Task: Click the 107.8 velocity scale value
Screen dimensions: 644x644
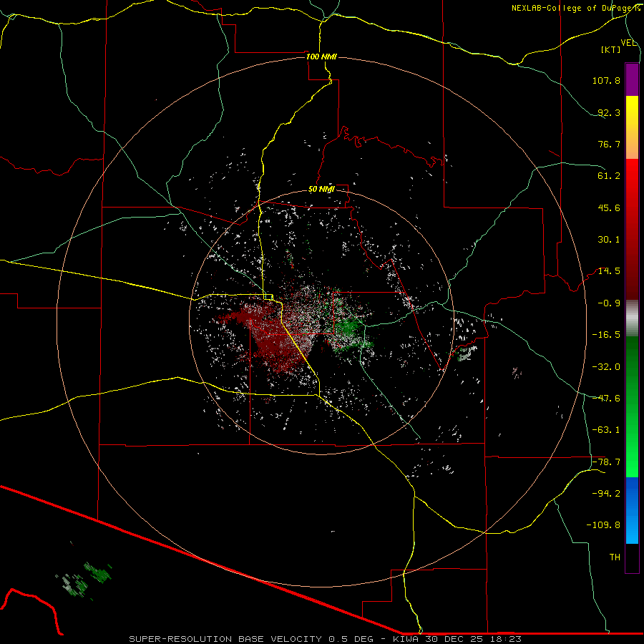Action: click(606, 80)
